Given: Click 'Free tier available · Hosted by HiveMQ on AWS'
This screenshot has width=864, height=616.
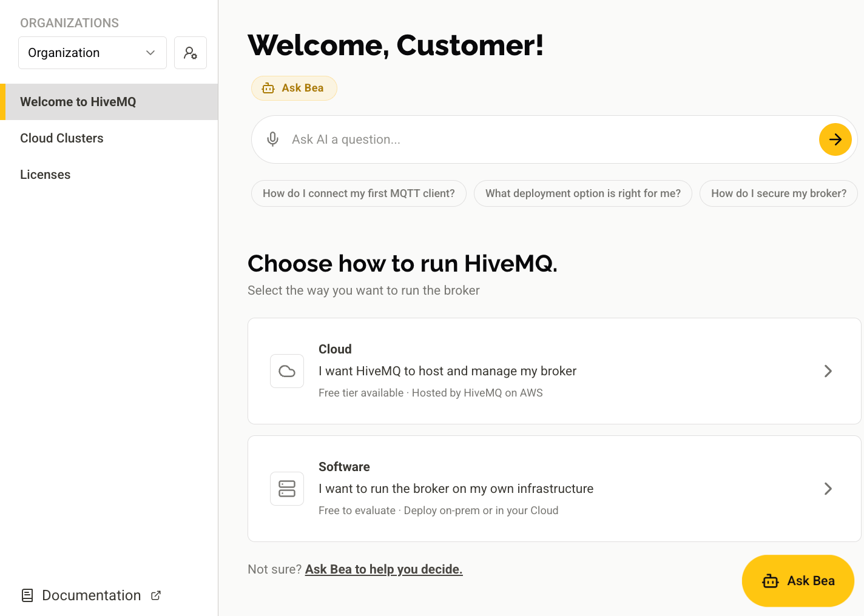Looking at the screenshot, I should tap(430, 393).
